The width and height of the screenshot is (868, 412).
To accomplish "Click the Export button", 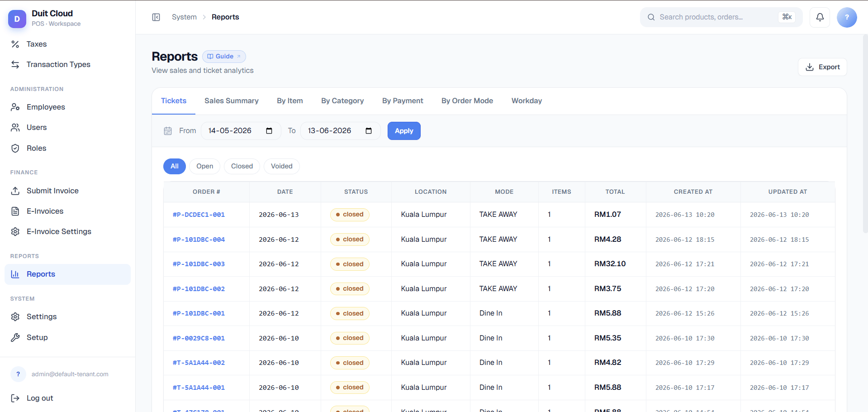I will click(822, 67).
